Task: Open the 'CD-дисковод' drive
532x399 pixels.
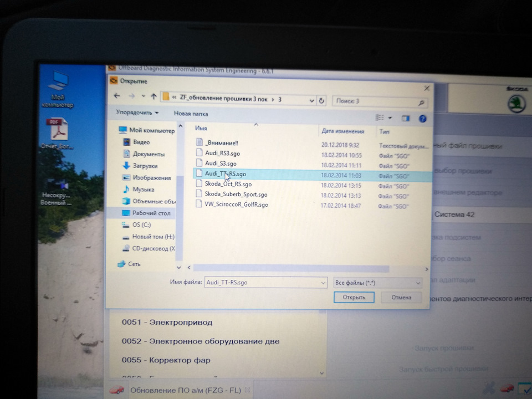Action: [149, 248]
